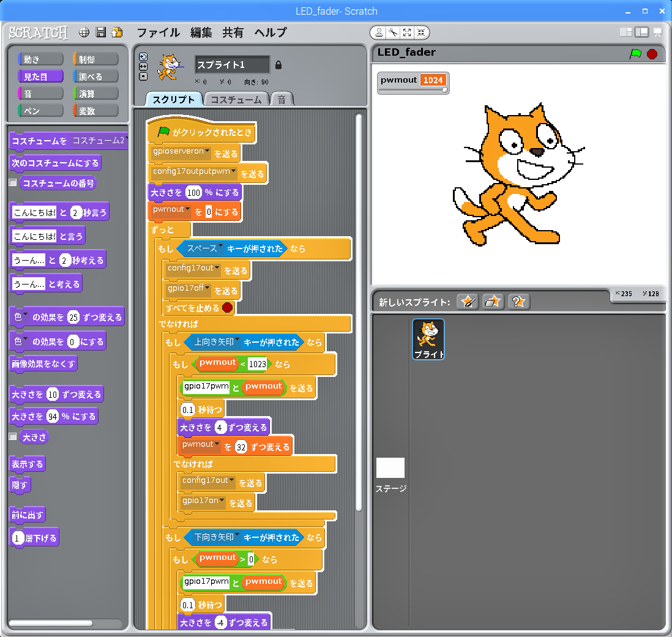This screenshot has height=637, width=672.
Task: Select the 変数 block category
Action: coord(95,111)
